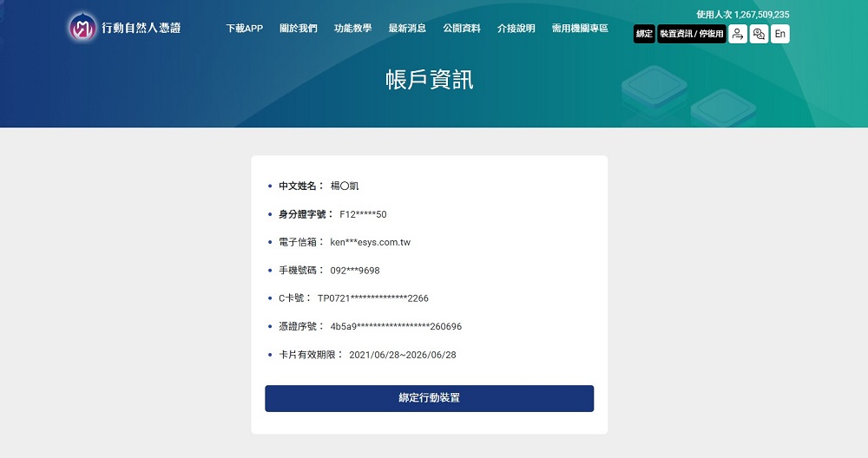The height and width of the screenshot is (458, 868).
Task: Select the certificate serial ending in 260696
Action: tap(396, 326)
